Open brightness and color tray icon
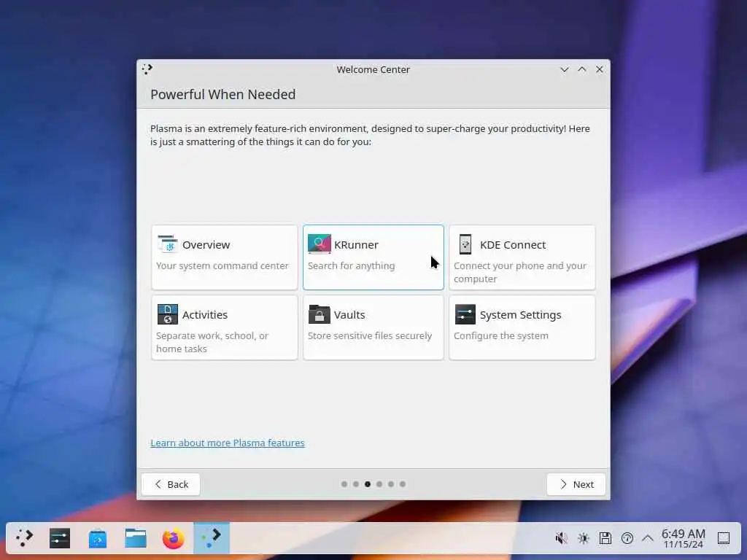Viewport: 747px width, 560px height. [x=583, y=538]
